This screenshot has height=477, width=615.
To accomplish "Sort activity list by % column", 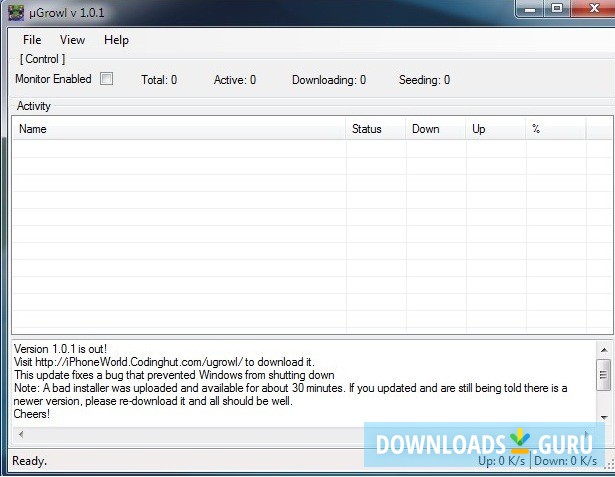I will 556,129.
